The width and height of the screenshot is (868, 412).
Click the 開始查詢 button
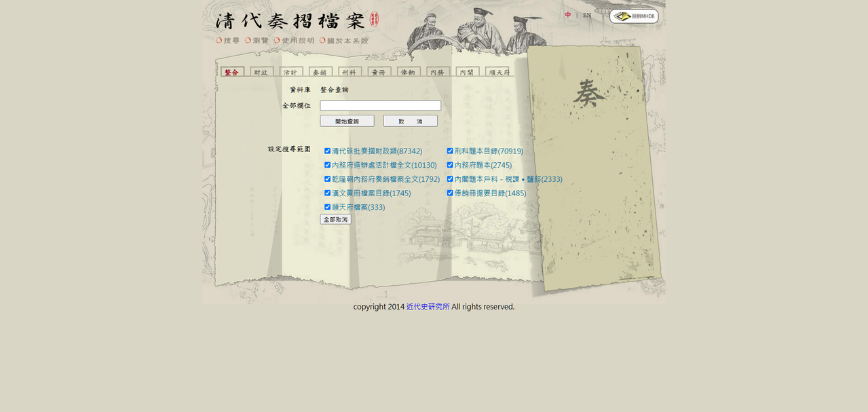click(347, 121)
